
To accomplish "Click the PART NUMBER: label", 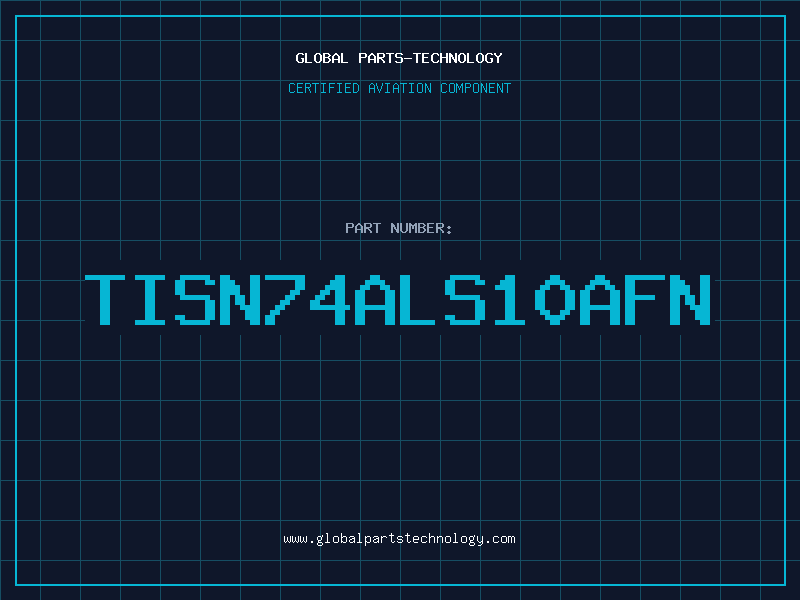I will [399, 228].
